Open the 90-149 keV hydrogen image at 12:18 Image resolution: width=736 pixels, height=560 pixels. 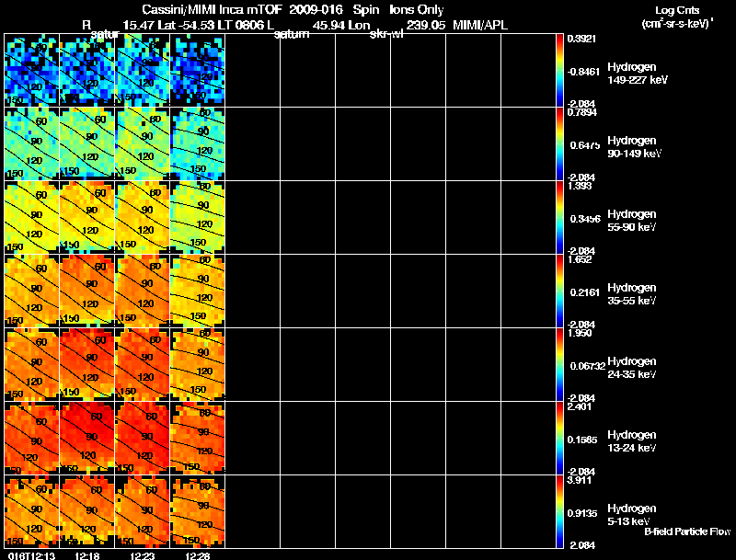pos(86,144)
